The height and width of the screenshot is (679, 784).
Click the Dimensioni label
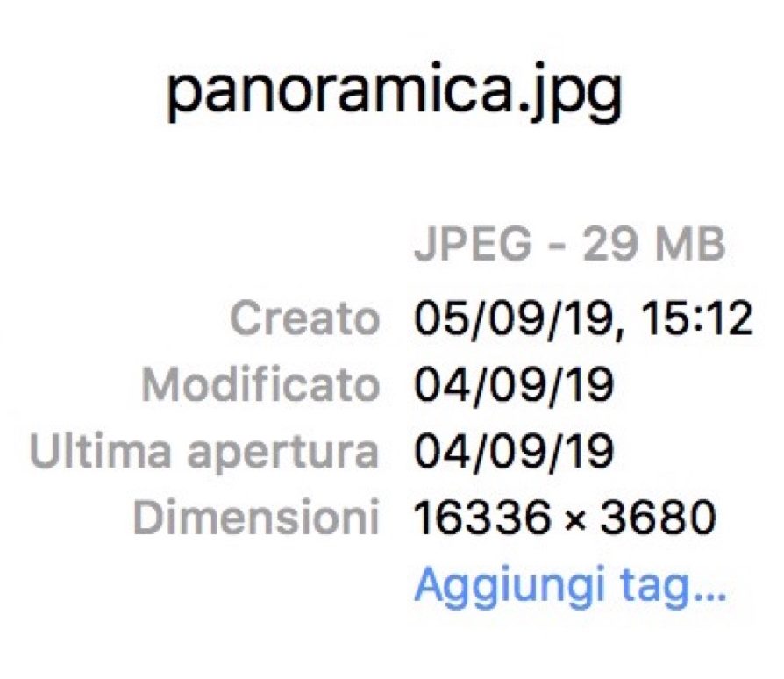[255, 519]
